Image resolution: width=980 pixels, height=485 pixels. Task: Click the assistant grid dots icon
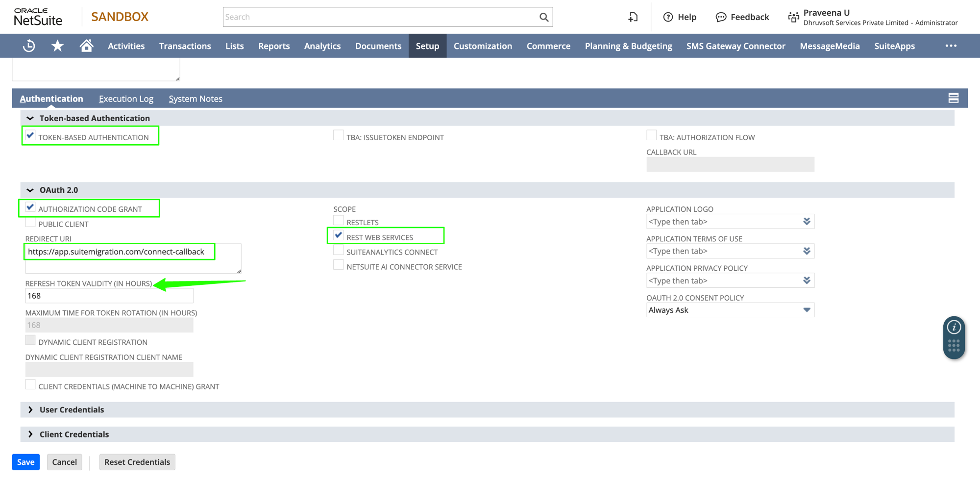pos(954,346)
